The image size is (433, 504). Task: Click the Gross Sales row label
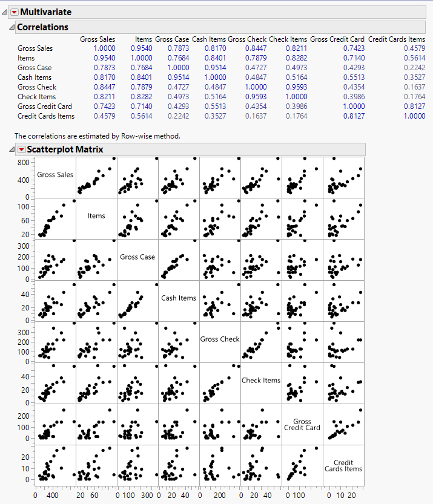[35, 48]
